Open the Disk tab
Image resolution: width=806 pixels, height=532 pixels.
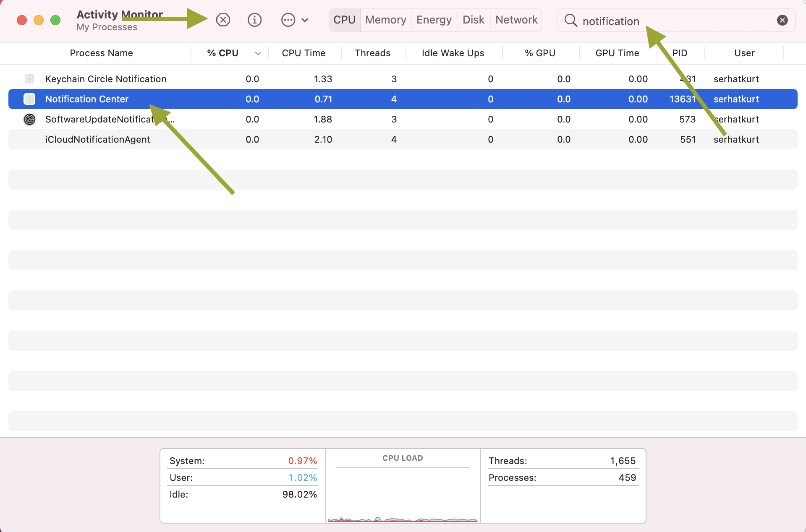coord(474,20)
